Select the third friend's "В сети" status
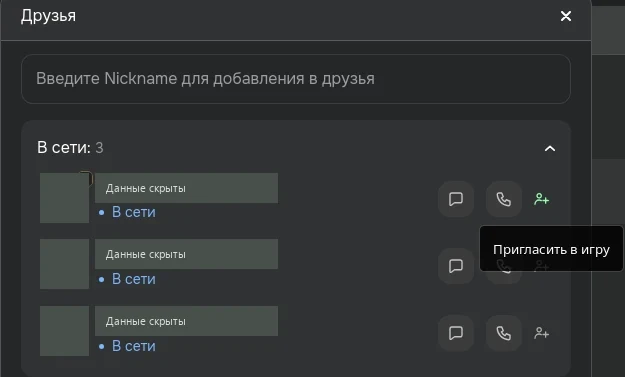 [127, 346]
